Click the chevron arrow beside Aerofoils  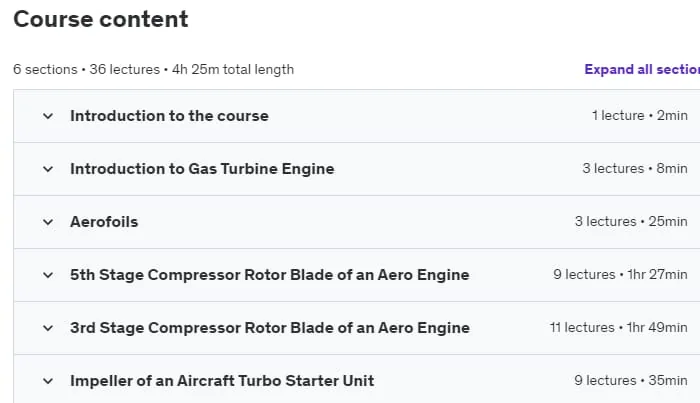[x=48, y=222]
